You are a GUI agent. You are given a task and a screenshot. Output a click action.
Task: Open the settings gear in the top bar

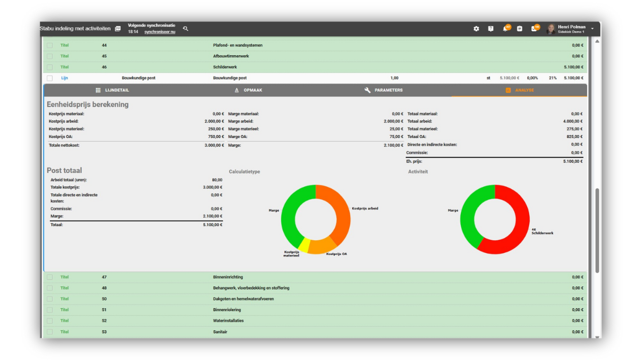[476, 29]
